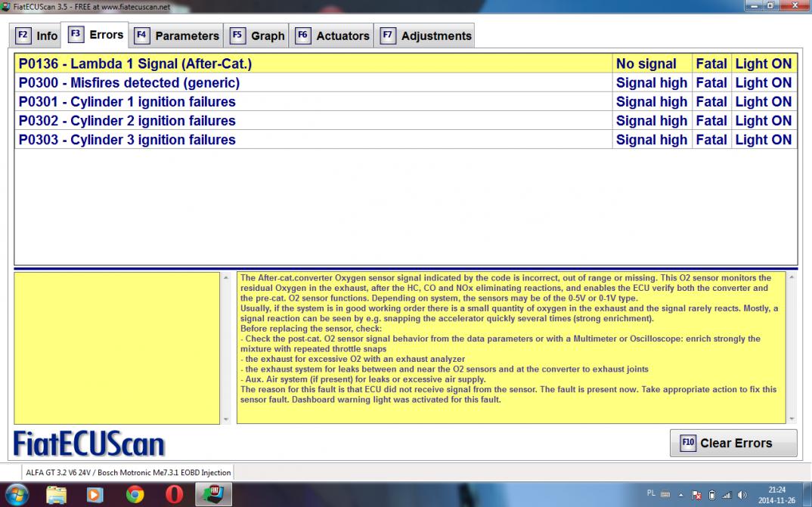The image size is (812, 507).
Task: Click 'Light ON' cell in the P0303 row
Action: (x=764, y=140)
